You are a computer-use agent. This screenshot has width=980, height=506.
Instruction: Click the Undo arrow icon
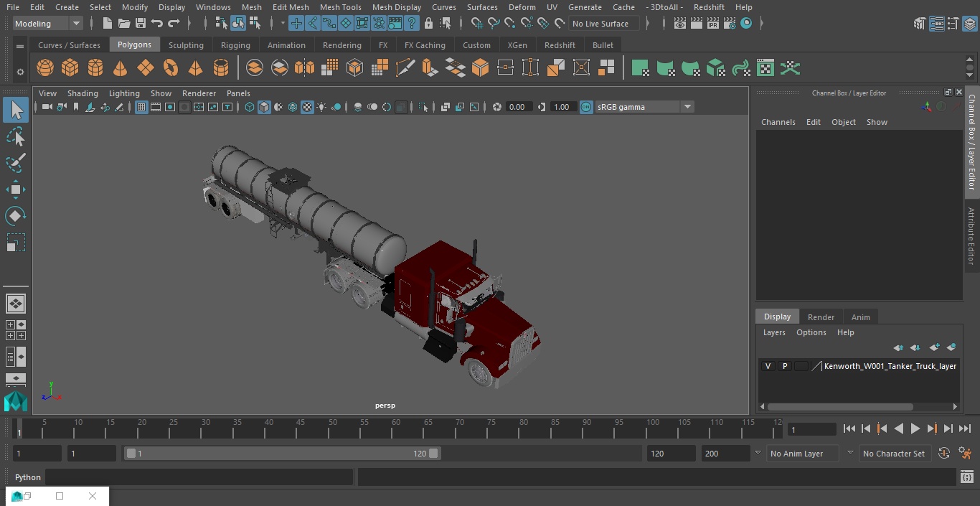(157, 24)
